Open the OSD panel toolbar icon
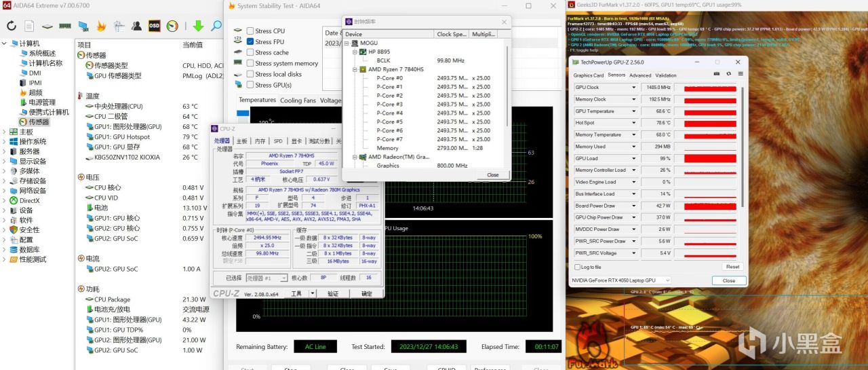 point(155,26)
